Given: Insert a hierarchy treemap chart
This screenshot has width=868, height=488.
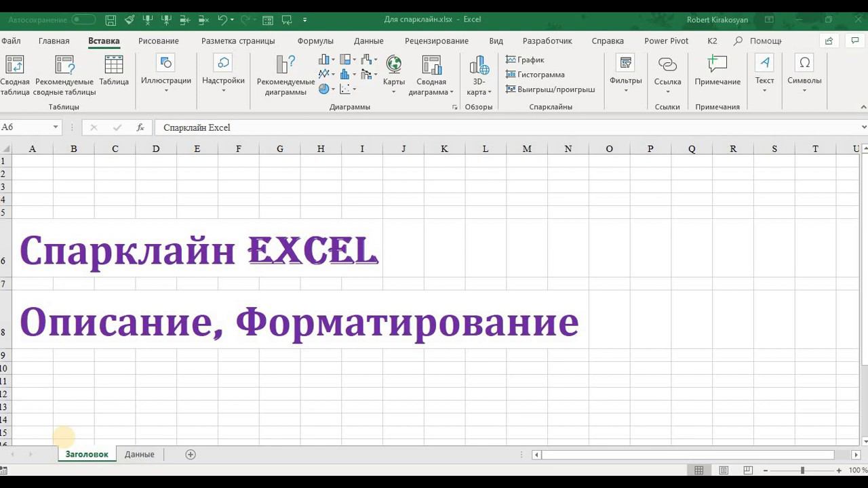Looking at the screenshot, I should click(347, 60).
